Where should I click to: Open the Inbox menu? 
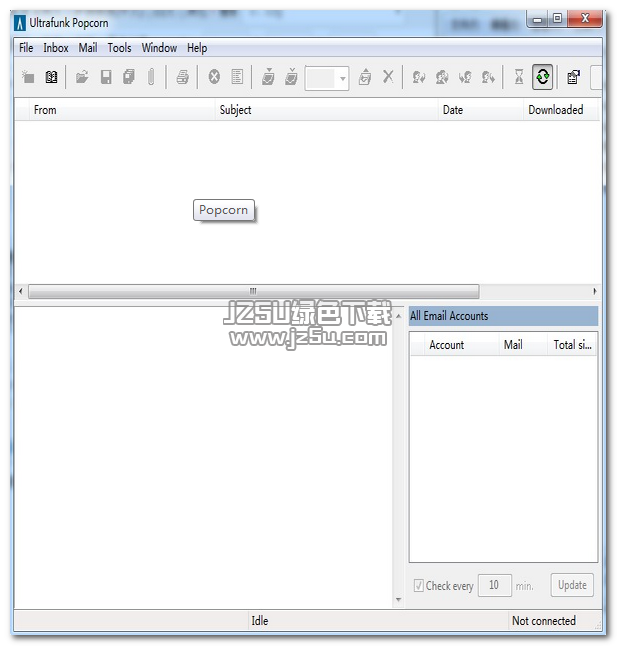click(x=56, y=48)
